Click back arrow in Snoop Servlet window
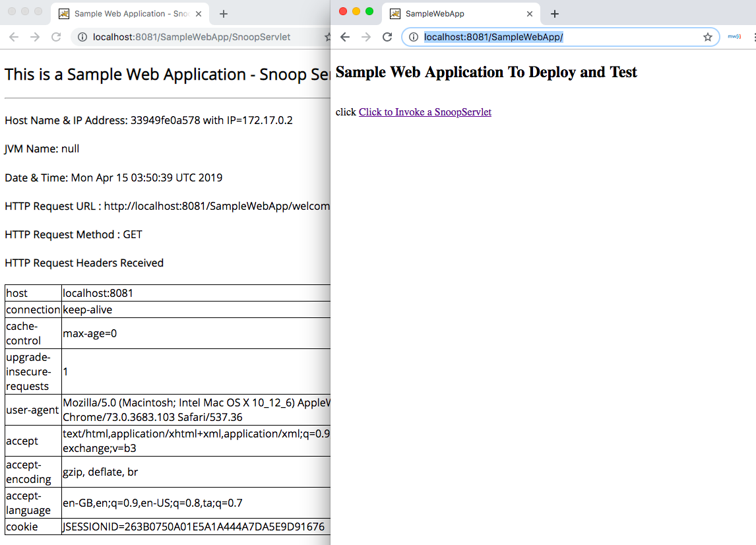This screenshot has width=756, height=545. point(13,37)
